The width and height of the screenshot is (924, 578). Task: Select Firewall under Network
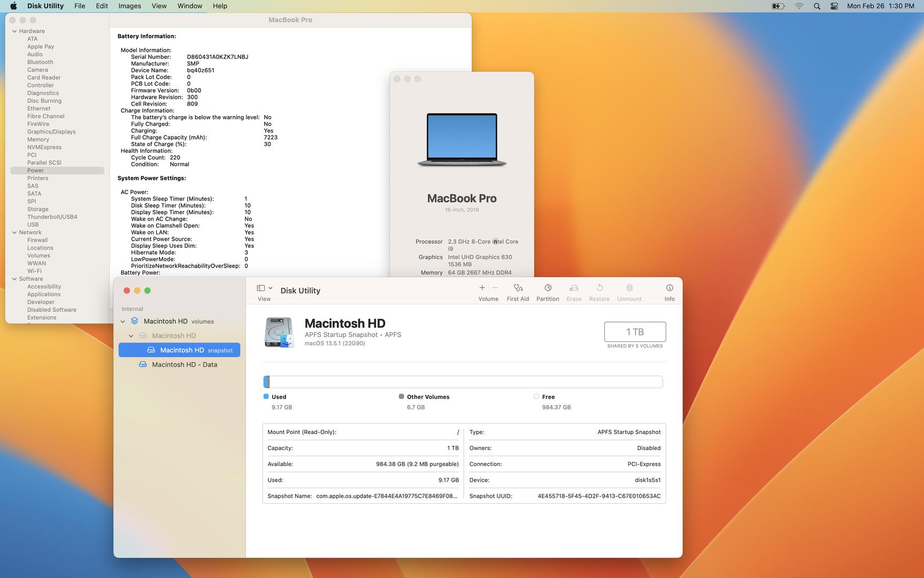pyautogui.click(x=37, y=240)
